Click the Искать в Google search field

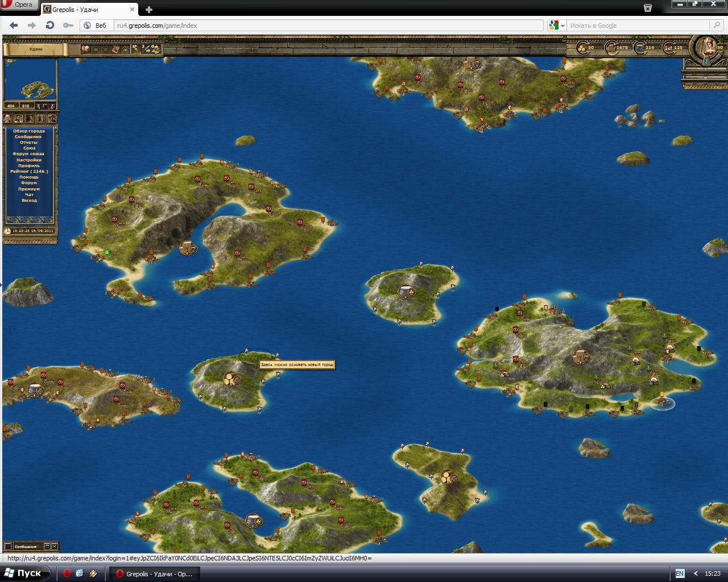[x=638, y=26]
